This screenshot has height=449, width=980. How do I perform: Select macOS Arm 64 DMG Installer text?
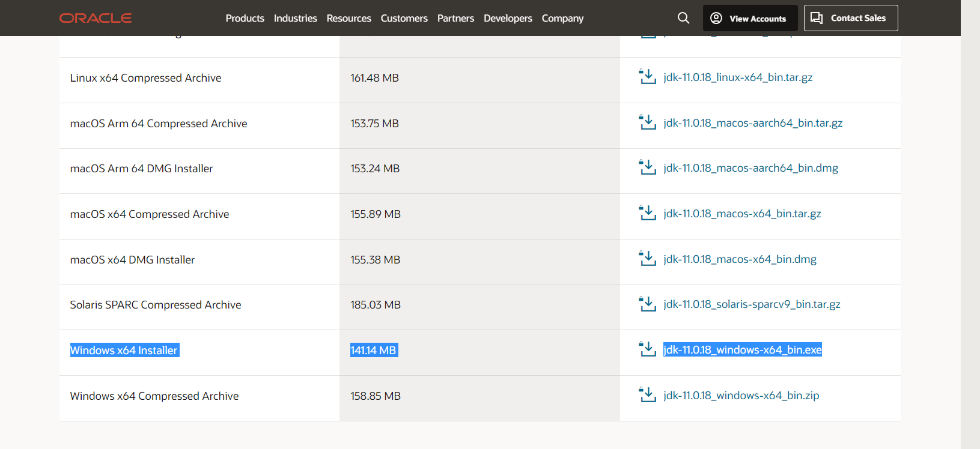tap(141, 169)
